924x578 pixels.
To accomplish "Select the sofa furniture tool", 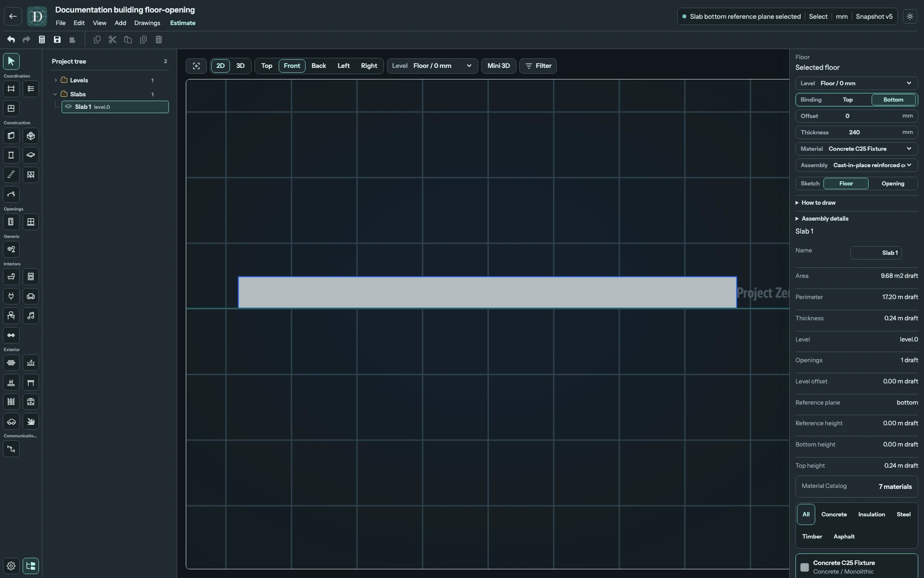I will pos(31,296).
